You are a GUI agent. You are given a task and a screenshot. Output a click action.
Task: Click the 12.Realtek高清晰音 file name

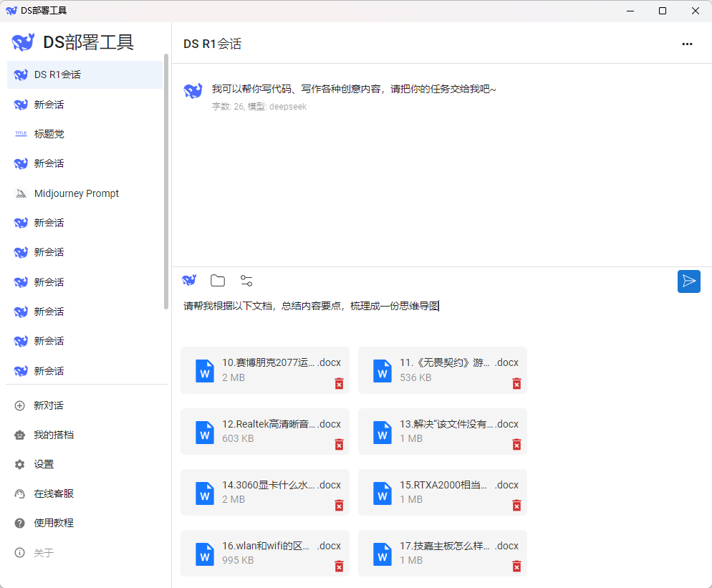pos(281,424)
